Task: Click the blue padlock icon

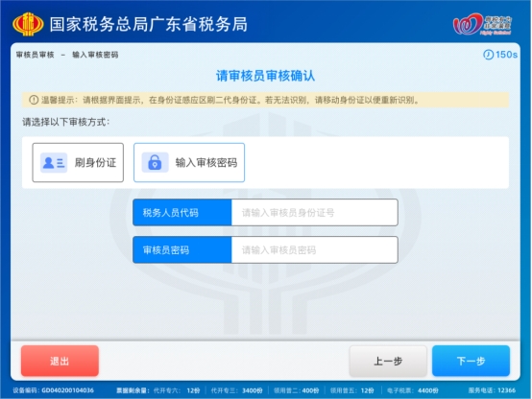Action: click(155, 163)
